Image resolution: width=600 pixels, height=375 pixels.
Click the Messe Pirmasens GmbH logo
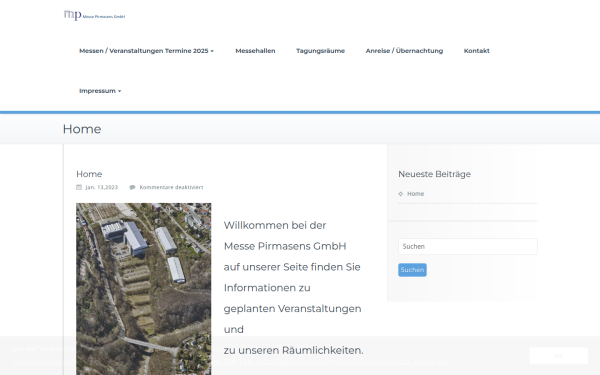94,15
